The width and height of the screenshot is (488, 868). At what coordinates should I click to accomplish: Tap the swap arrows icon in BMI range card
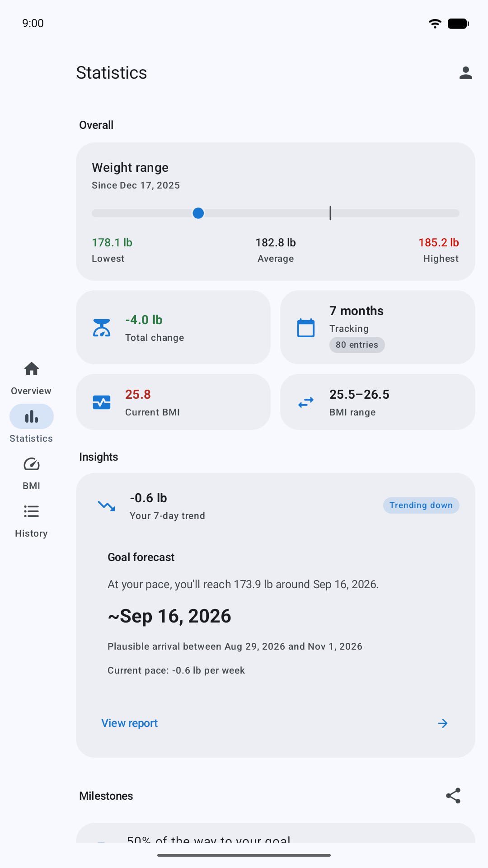coord(306,402)
